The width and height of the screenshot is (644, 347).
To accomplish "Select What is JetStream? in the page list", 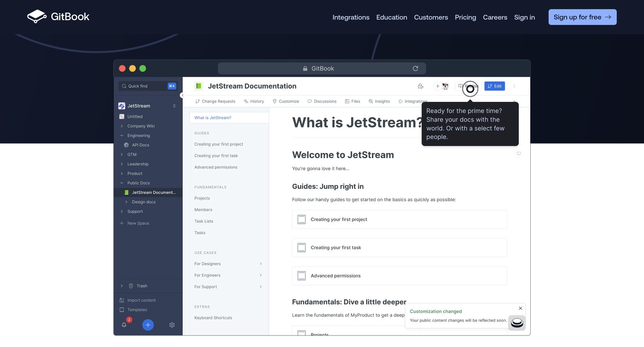I will click(229, 118).
